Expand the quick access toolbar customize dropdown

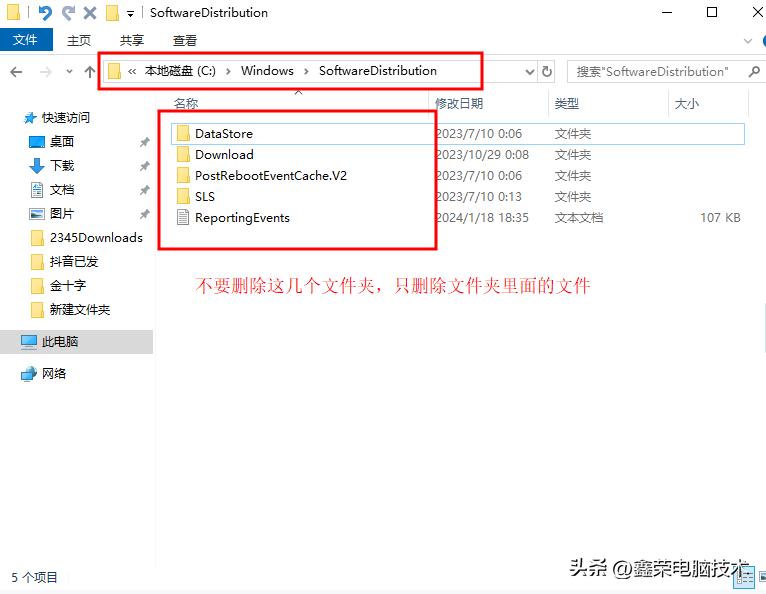131,14
